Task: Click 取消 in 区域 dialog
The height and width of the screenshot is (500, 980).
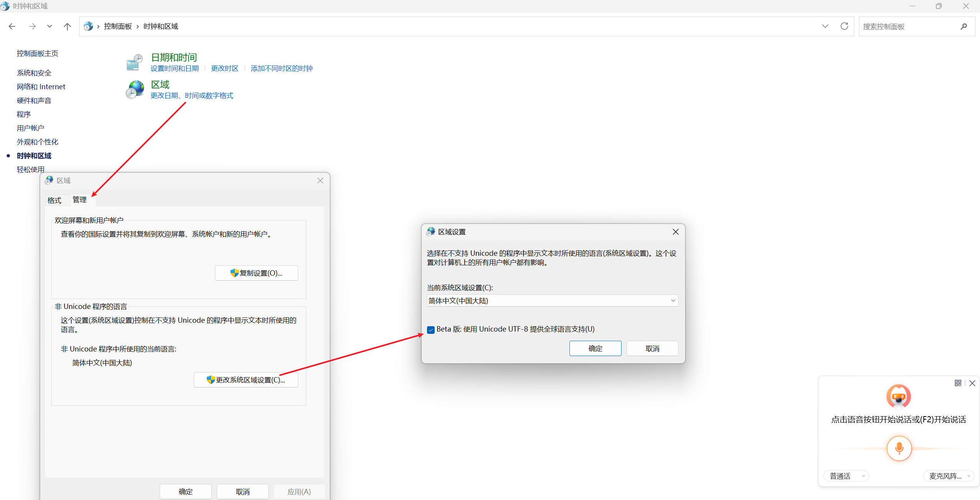Action: click(x=243, y=492)
